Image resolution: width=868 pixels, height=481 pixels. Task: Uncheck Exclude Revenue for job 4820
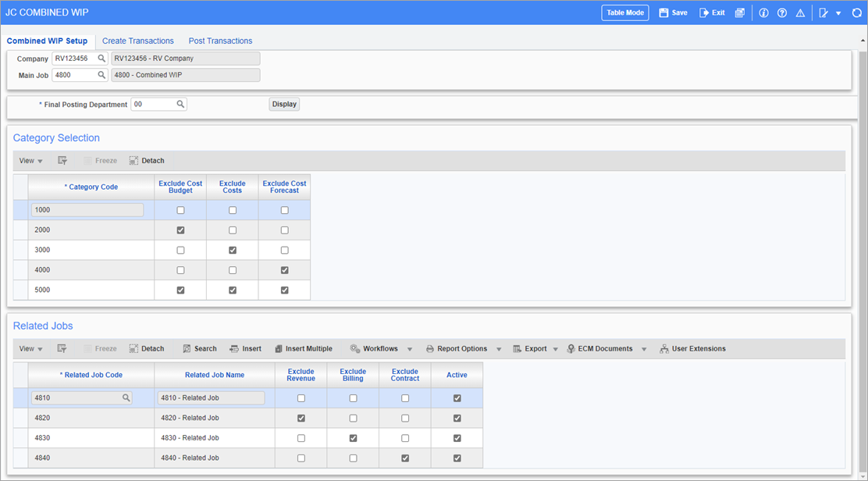click(301, 418)
